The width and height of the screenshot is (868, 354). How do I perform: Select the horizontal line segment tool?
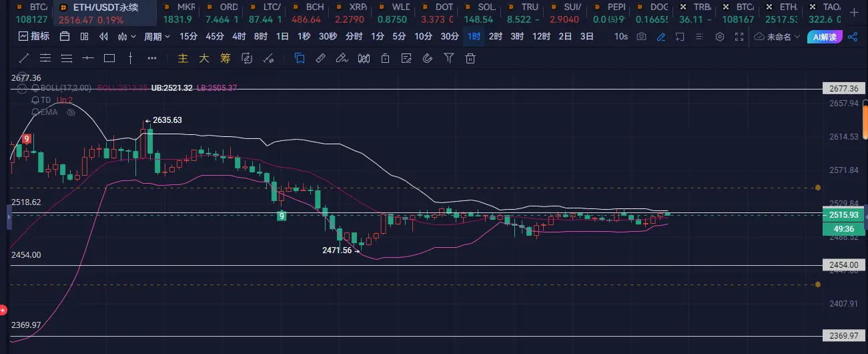click(x=88, y=58)
